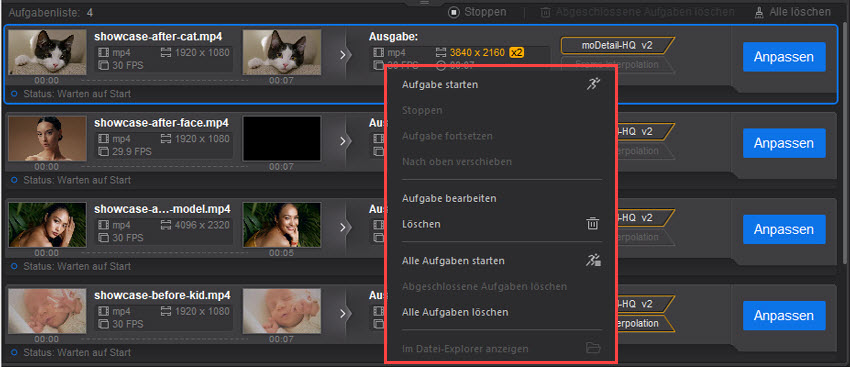Click black preview thumbnail of showcase-after-face
The height and width of the screenshot is (367, 850).
coord(282,138)
